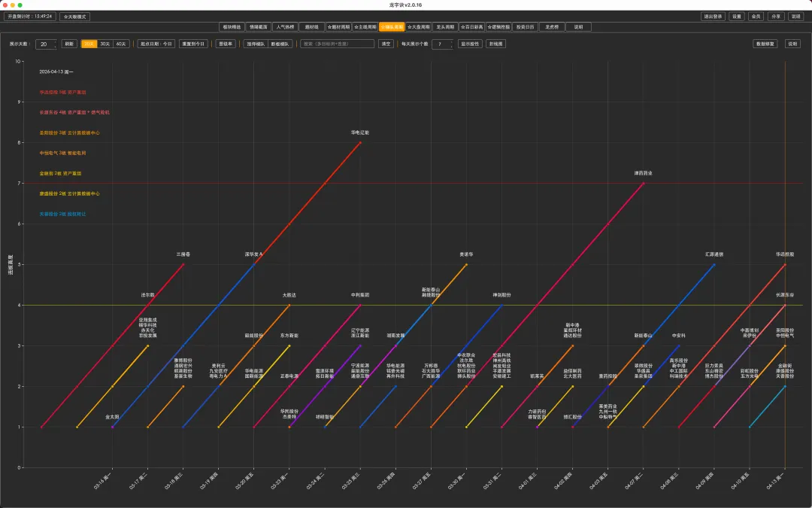Select the 20天 range option
812x508 pixels.
tap(89, 44)
